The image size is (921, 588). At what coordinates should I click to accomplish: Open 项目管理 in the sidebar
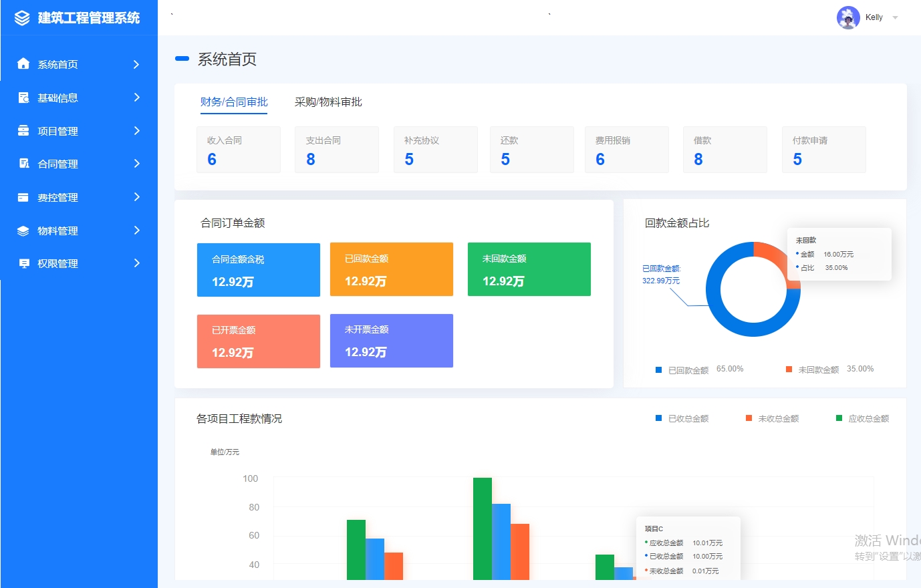(79, 131)
